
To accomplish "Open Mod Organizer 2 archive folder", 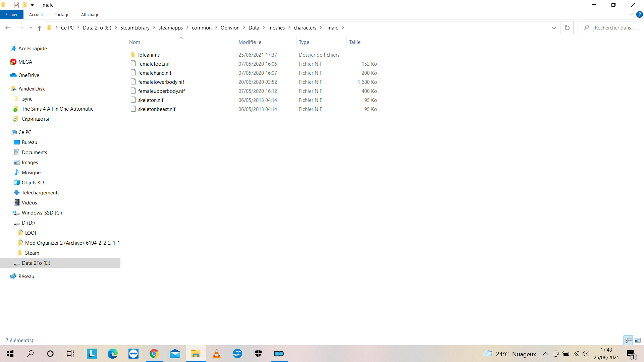I will [x=72, y=243].
